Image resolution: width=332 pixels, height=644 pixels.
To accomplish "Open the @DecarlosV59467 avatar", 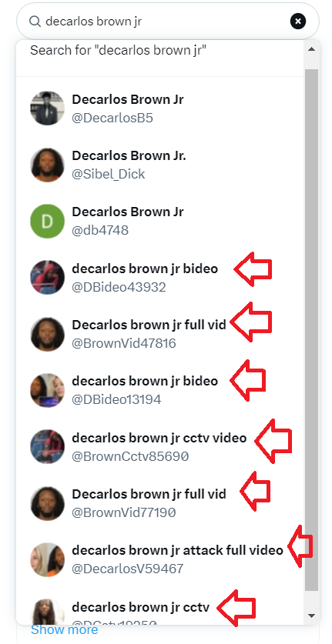I will tap(47, 559).
